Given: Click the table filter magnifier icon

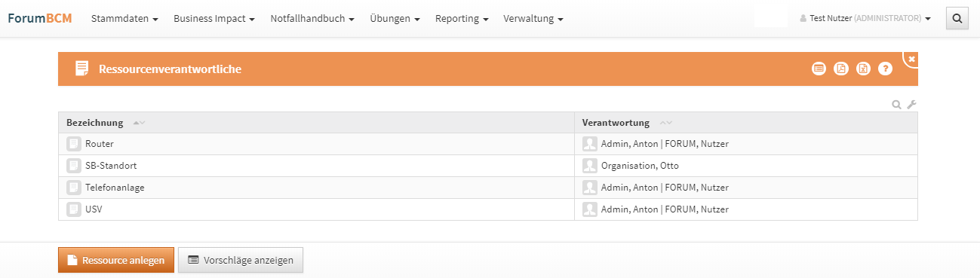Looking at the screenshot, I should (897, 105).
